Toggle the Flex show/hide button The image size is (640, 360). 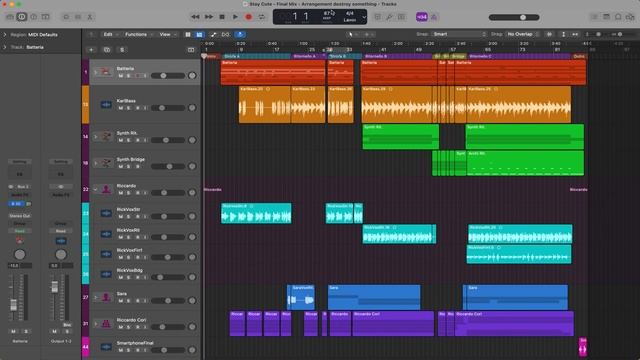click(225, 35)
